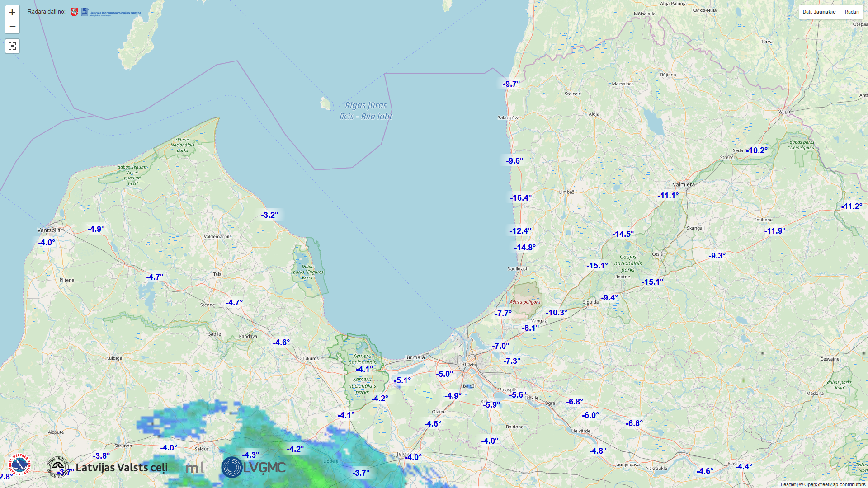The height and width of the screenshot is (488, 868).
Task: Click the Madona town label
Action: [815, 394]
